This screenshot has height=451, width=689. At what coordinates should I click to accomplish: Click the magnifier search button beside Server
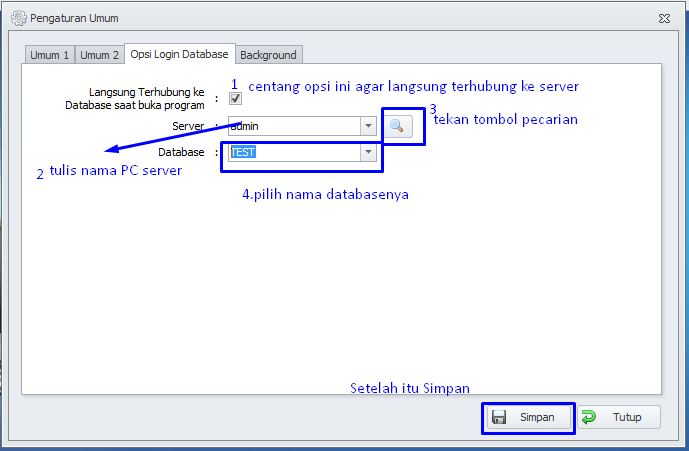[x=398, y=127]
